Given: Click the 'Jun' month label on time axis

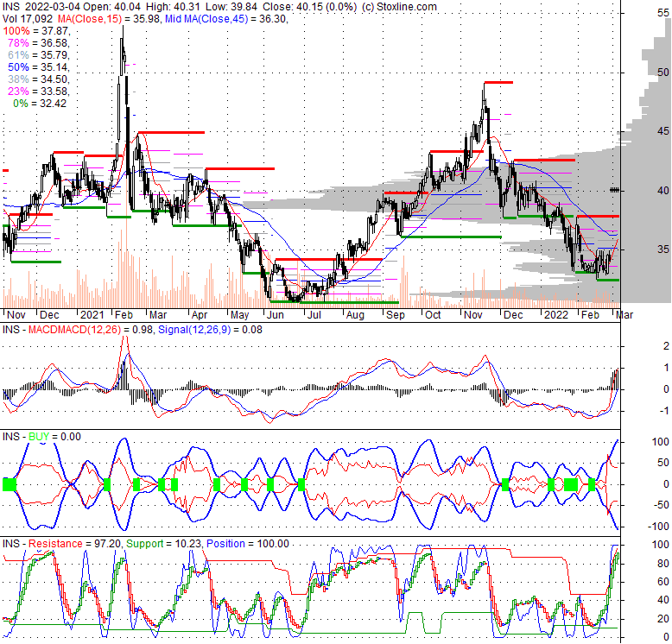Looking at the screenshot, I should (275, 315).
